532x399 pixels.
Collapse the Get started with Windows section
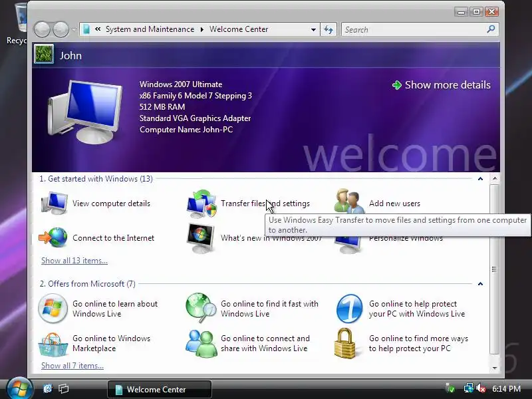tap(480, 179)
